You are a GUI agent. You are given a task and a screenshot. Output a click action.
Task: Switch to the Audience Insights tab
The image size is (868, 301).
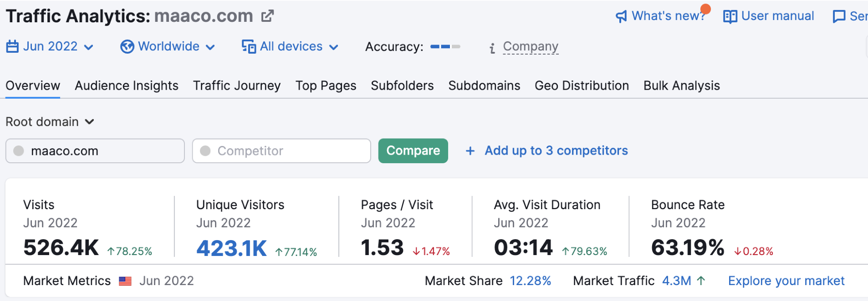[127, 85]
